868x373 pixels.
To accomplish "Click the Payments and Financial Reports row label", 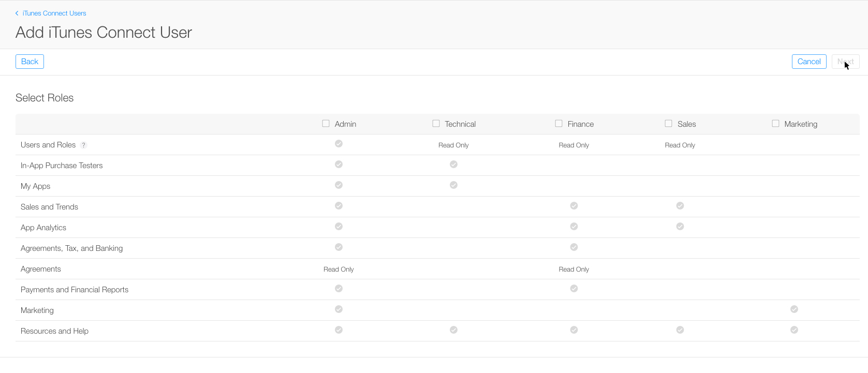I will click(75, 290).
